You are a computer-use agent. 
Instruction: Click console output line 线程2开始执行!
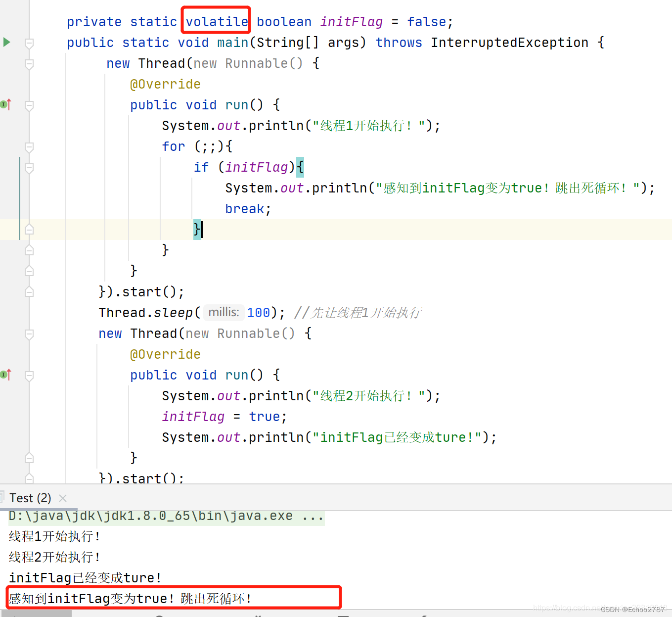tap(54, 557)
